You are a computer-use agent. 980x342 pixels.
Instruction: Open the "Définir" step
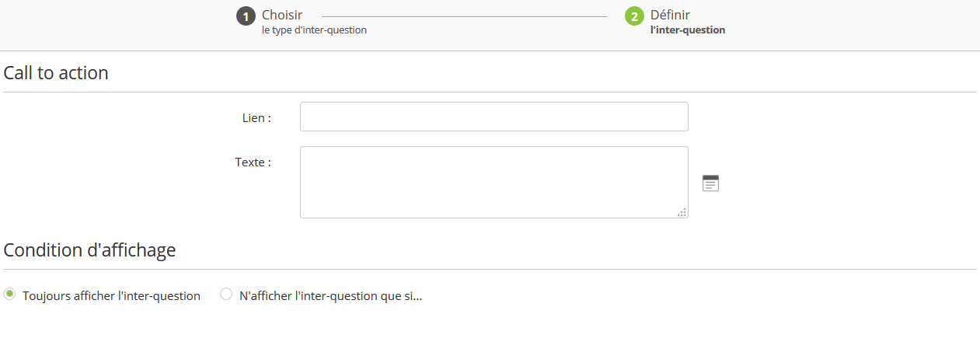(x=670, y=15)
